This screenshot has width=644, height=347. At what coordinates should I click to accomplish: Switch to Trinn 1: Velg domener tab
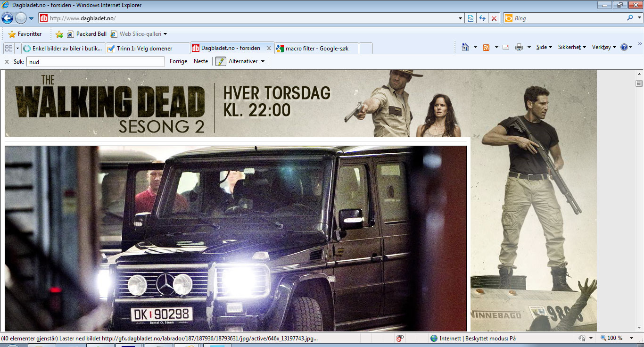pyautogui.click(x=148, y=48)
